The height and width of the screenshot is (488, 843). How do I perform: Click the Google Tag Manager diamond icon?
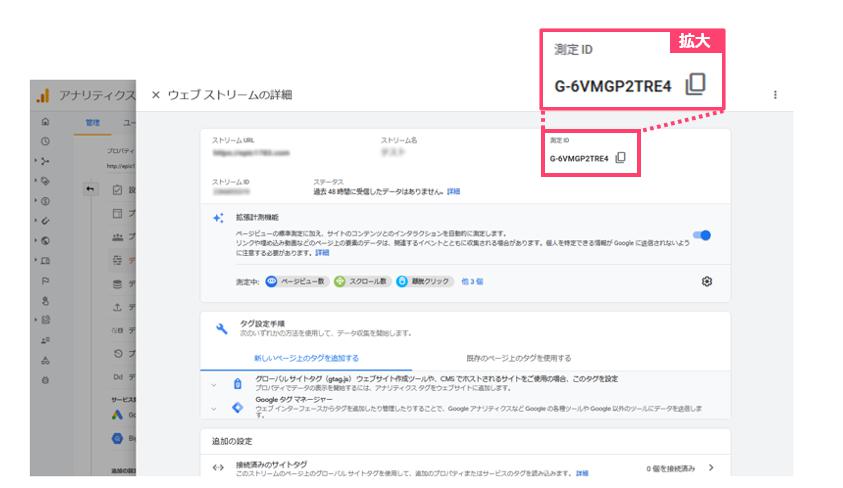[x=238, y=408]
